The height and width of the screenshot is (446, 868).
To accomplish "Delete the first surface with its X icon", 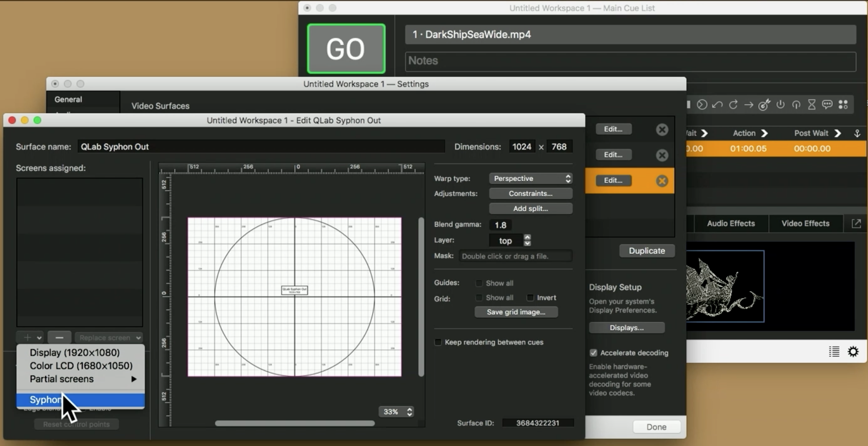I will [662, 130].
